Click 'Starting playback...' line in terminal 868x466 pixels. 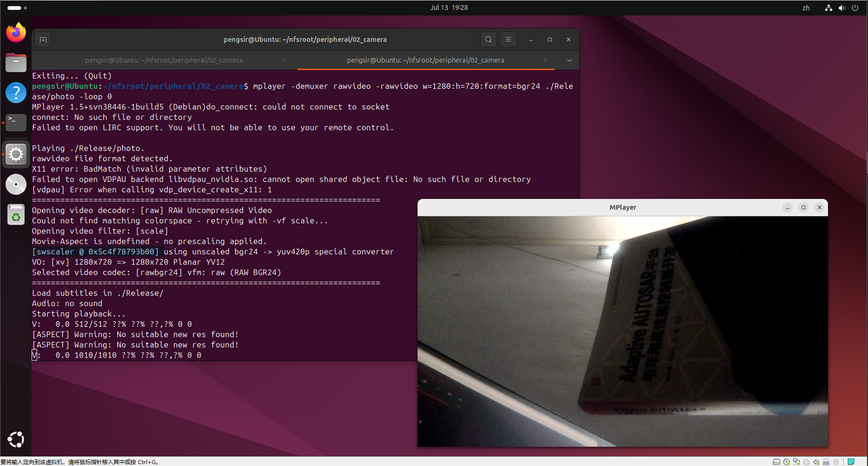[79, 314]
